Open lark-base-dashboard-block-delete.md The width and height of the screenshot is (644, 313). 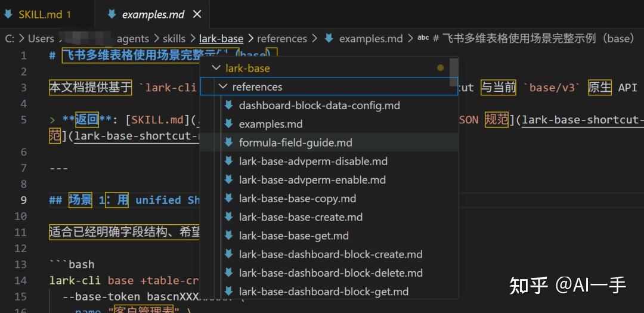(x=331, y=272)
